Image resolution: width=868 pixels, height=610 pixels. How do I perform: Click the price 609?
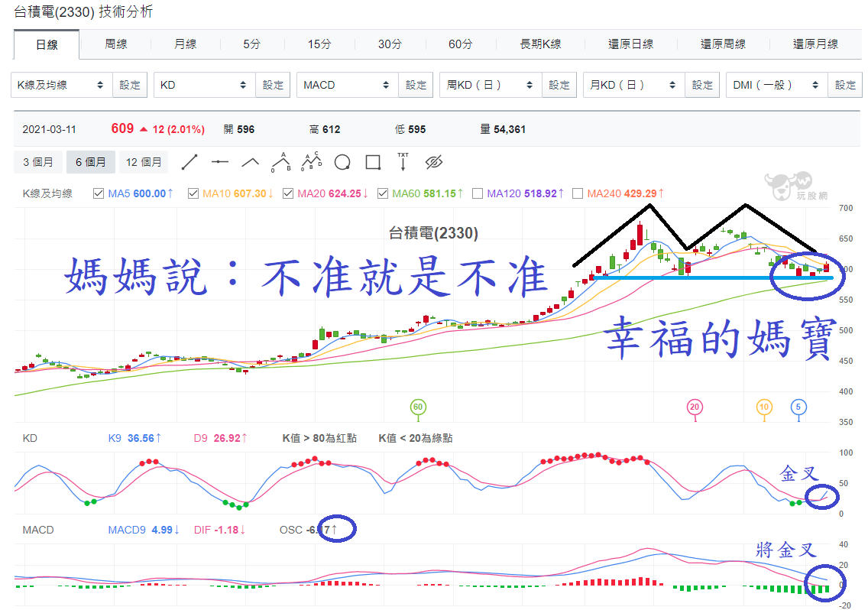click(122, 128)
